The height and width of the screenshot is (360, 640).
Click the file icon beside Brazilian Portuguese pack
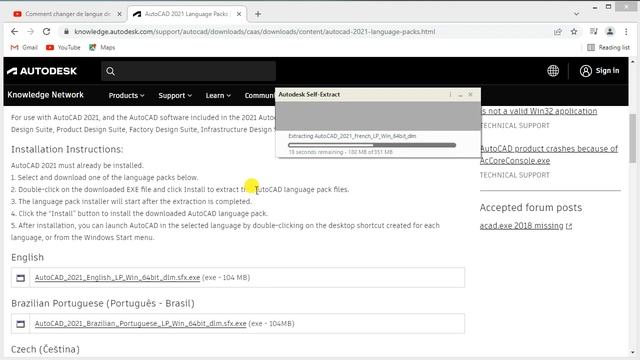point(20,324)
